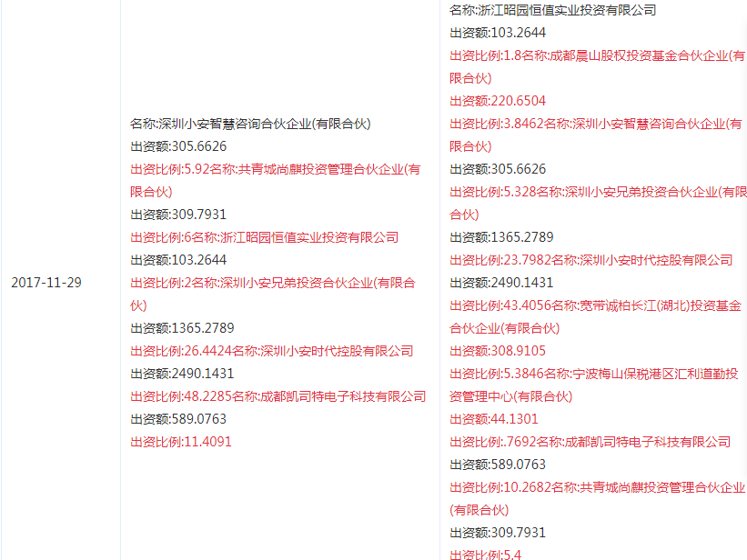The width and height of the screenshot is (747, 560).
Task: Select red text starting 出资比例:5.3846名称:宁波梅山保税港区
Action: 593,385
